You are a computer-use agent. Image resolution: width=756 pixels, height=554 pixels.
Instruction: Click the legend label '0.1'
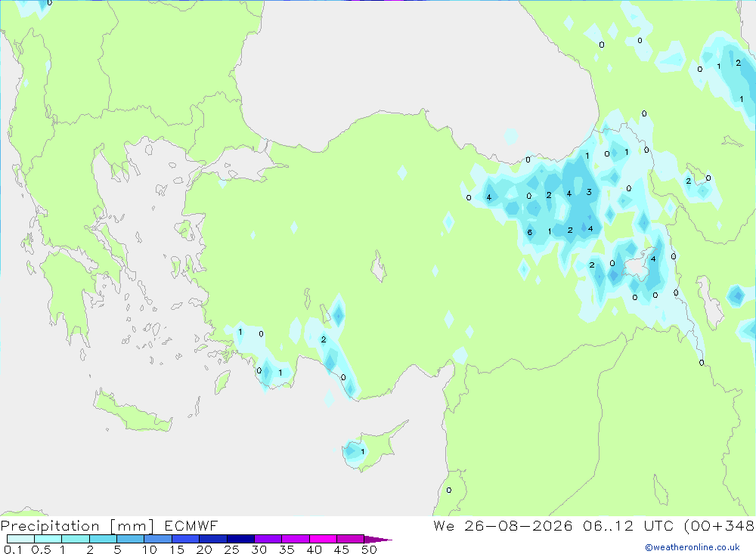(x=13, y=549)
